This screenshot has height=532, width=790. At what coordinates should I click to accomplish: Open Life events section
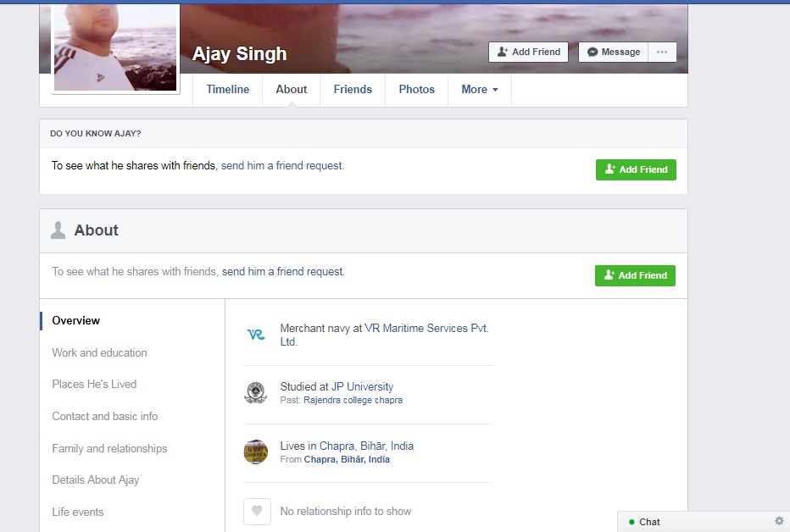78,512
